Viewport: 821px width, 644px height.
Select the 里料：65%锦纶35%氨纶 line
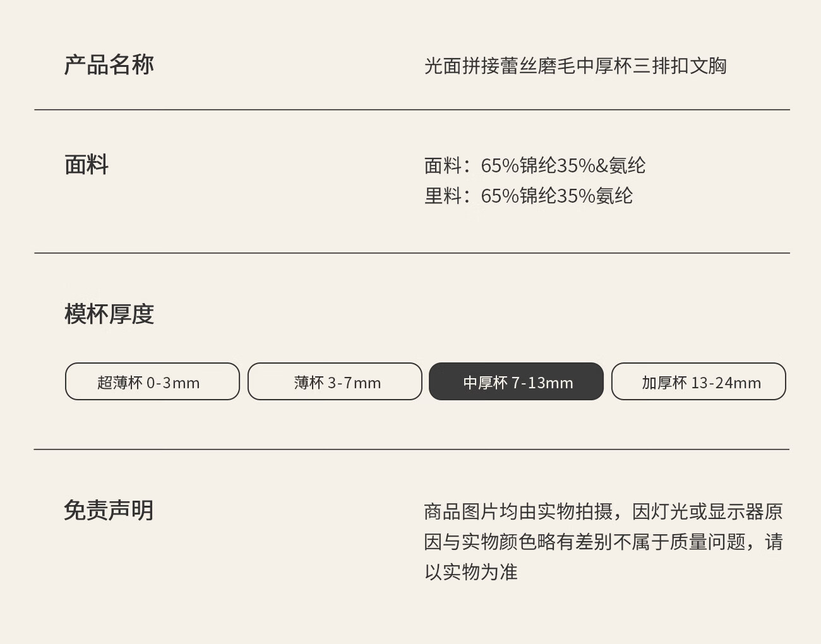pyautogui.click(x=528, y=196)
